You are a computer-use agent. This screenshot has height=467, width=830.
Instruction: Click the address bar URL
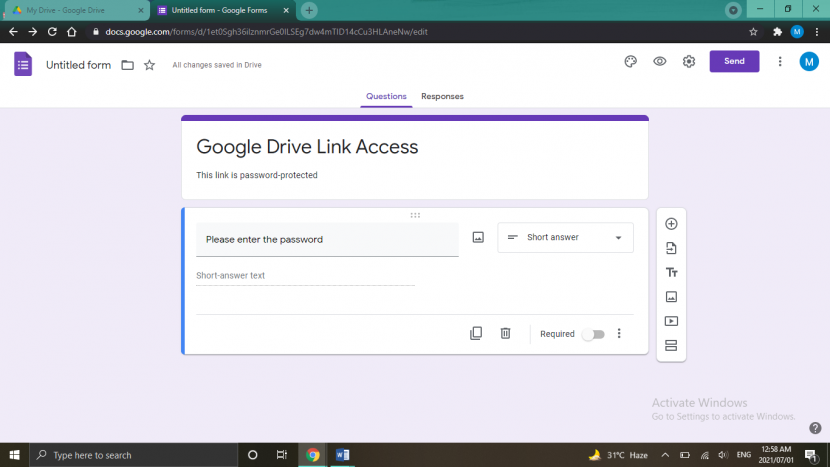266,32
